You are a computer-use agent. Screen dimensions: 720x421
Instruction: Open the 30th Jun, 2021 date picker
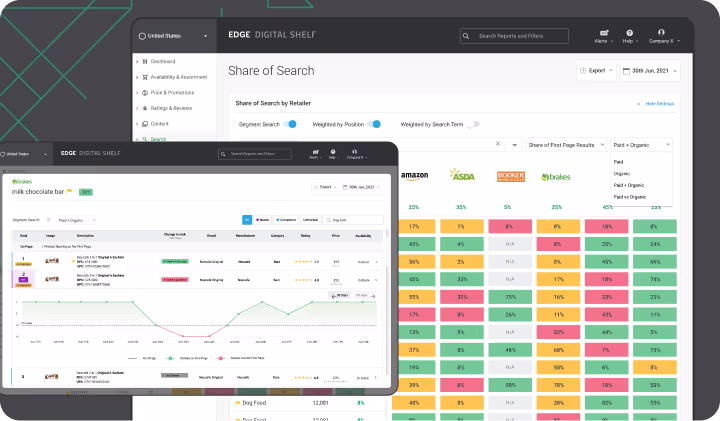[650, 71]
